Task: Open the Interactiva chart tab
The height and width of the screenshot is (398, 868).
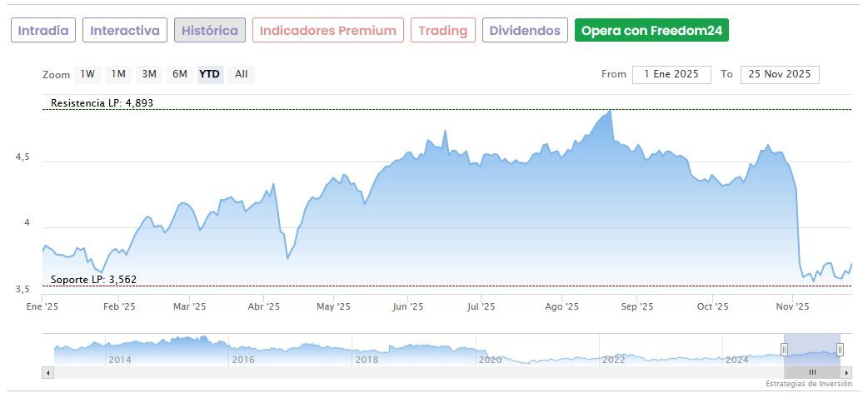Action: pyautogui.click(x=125, y=31)
